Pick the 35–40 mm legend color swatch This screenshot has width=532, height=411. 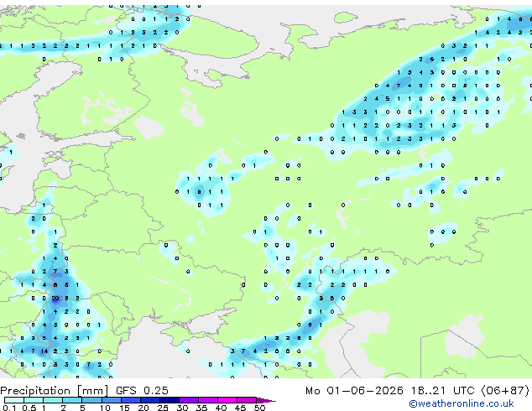(207, 400)
